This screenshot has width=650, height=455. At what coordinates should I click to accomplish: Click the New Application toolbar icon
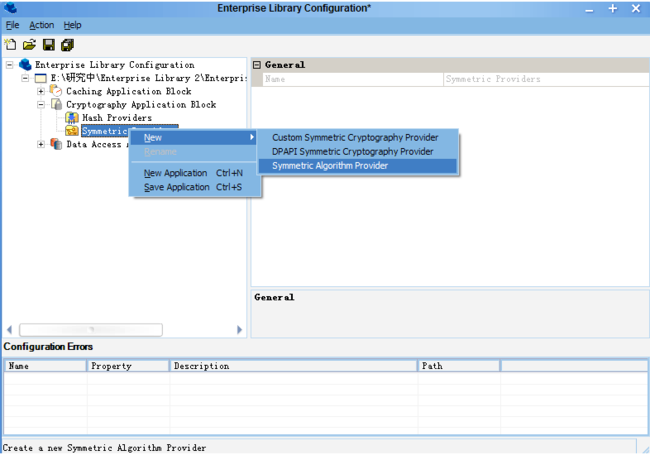[x=10, y=44]
